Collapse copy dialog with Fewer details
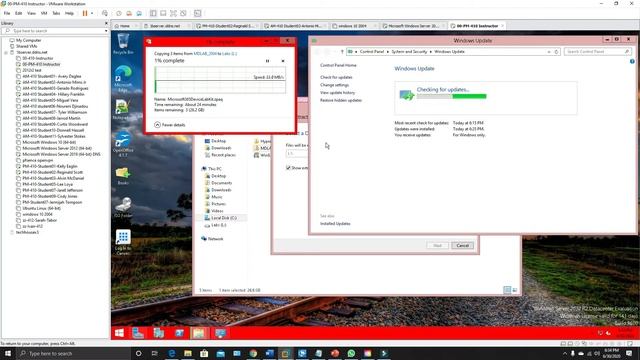640x360 pixels. pyautogui.click(x=169, y=125)
